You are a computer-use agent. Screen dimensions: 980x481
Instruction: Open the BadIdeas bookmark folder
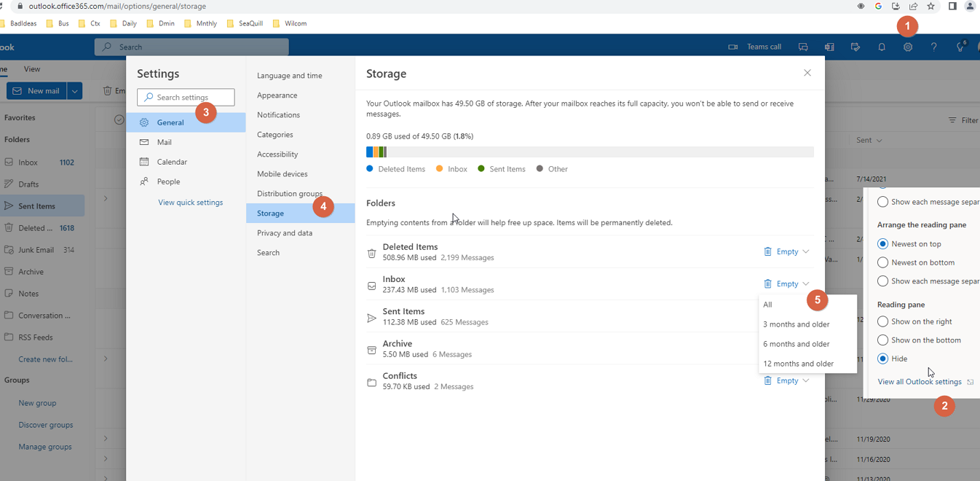(19, 23)
